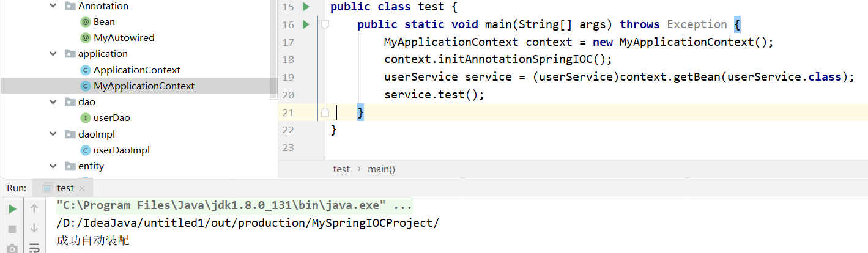Collapse the entity package arrow
The width and height of the screenshot is (868, 253).
point(54,166)
